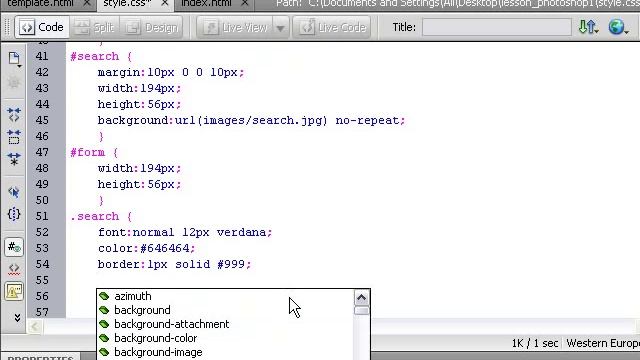Click Expand All icon

(x=14, y=159)
